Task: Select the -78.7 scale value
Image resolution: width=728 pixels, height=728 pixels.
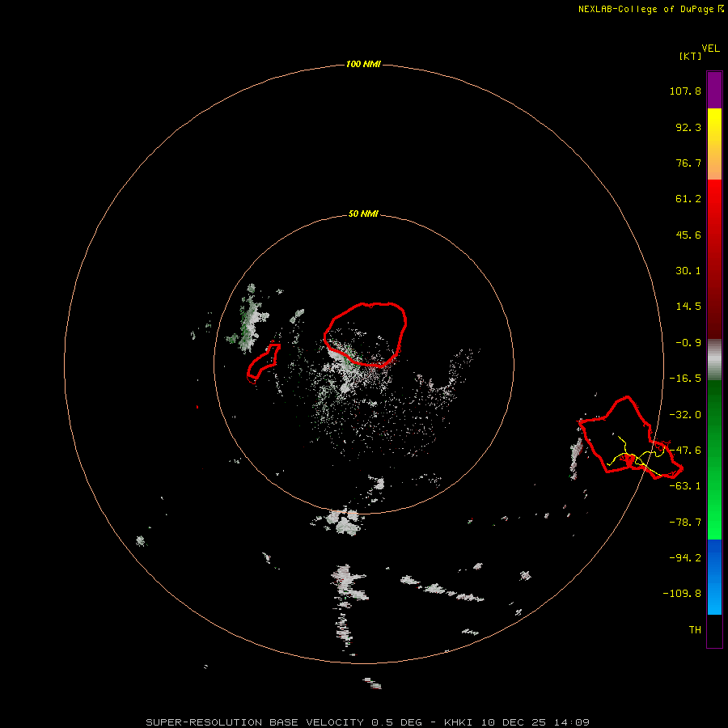Action: (x=685, y=523)
